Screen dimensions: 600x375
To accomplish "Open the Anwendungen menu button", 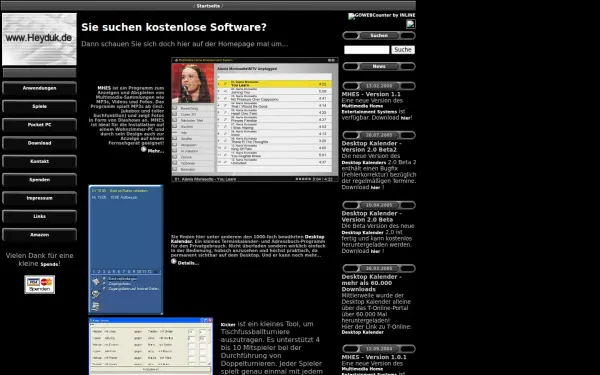I will coord(39,88).
